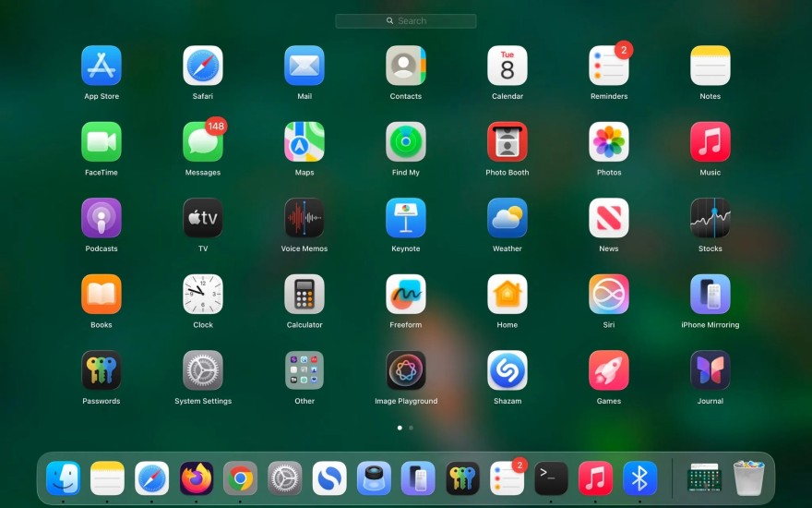812x508 pixels.
Task: Open Notes from the Dock
Action: pyautogui.click(x=107, y=478)
